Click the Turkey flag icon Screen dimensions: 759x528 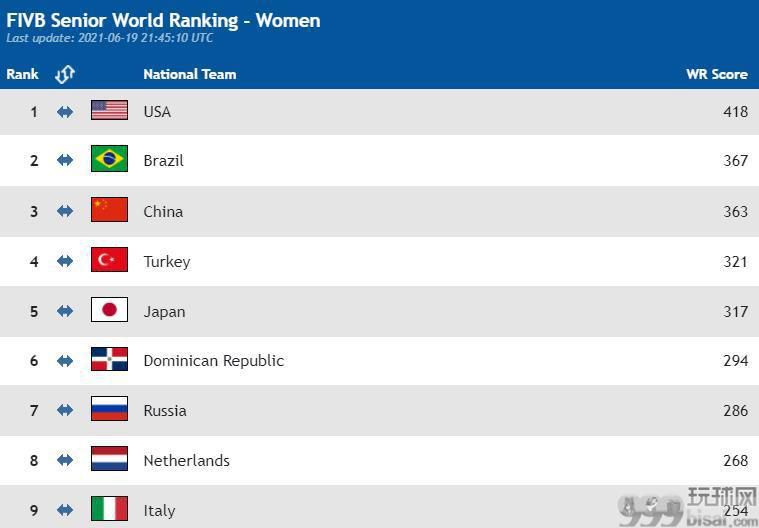point(109,260)
